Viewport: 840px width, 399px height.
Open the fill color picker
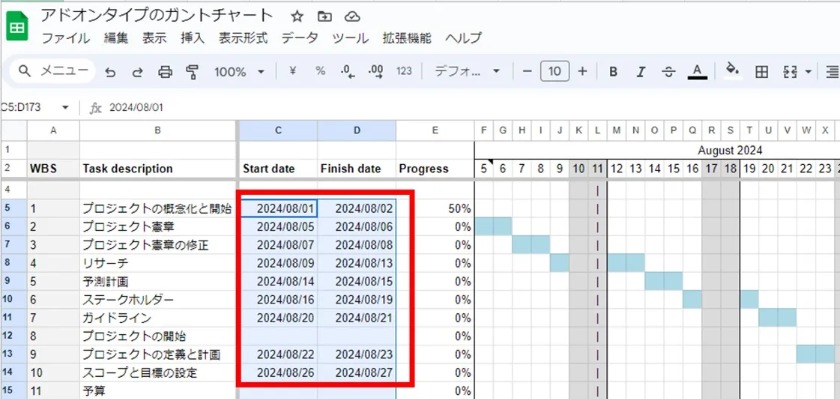click(x=733, y=71)
